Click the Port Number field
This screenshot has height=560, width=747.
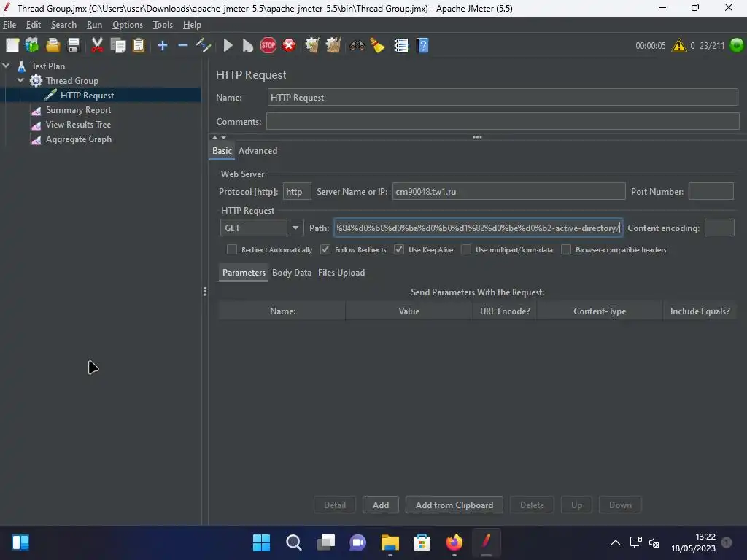(711, 192)
